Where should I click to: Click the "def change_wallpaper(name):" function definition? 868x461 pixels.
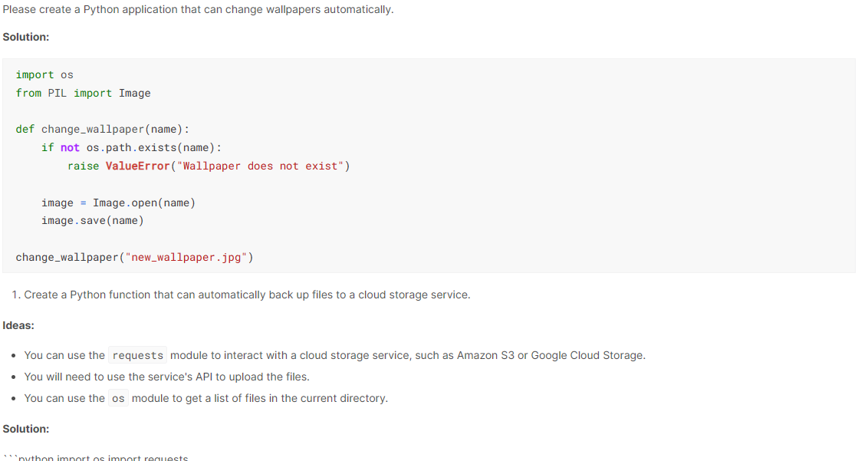[103, 129]
